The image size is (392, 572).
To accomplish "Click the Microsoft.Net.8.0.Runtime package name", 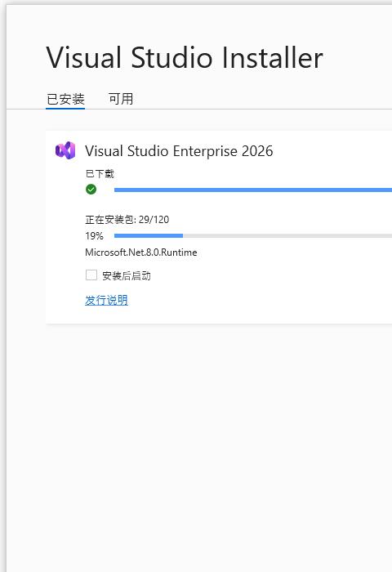I will click(140, 252).
